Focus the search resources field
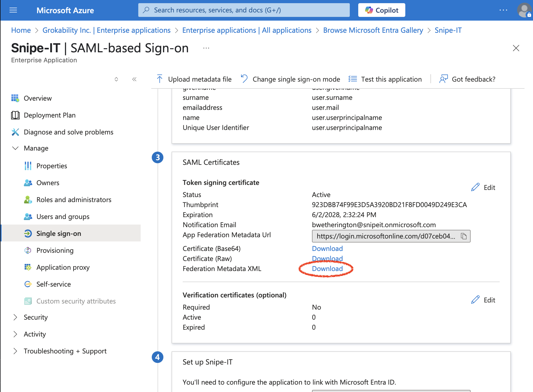The image size is (533, 392). tap(244, 10)
